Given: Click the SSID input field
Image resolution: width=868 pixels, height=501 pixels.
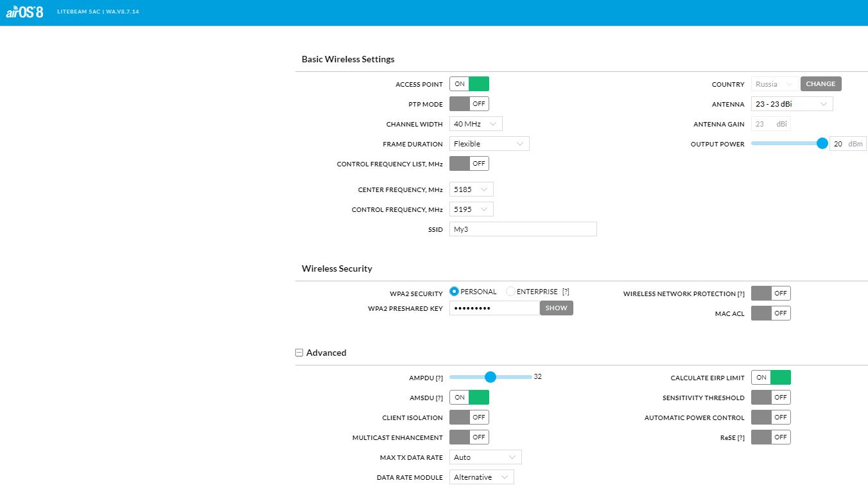Looking at the screenshot, I should click(523, 229).
